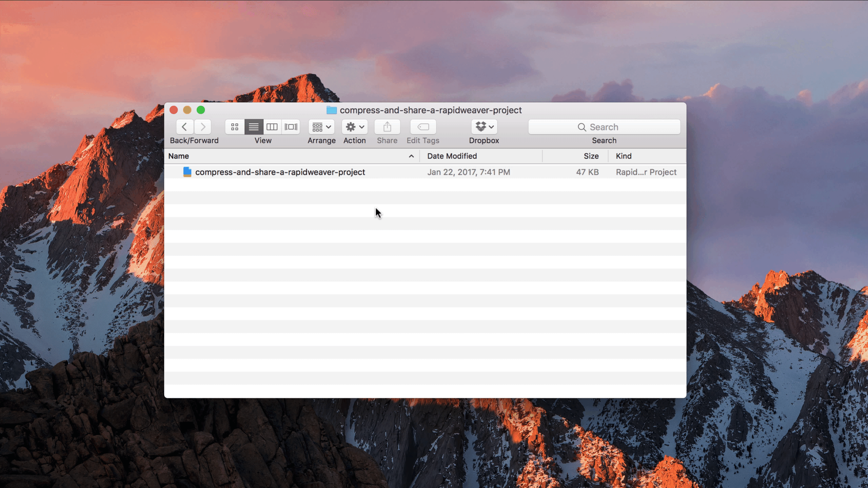Select the compress-and-share-a-rapidweaver-project file
Screen dimensions: 868x488
click(280, 172)
